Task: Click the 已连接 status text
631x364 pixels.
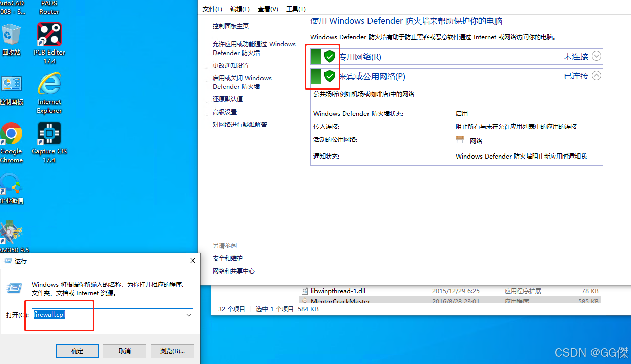Action: [576, 76]
